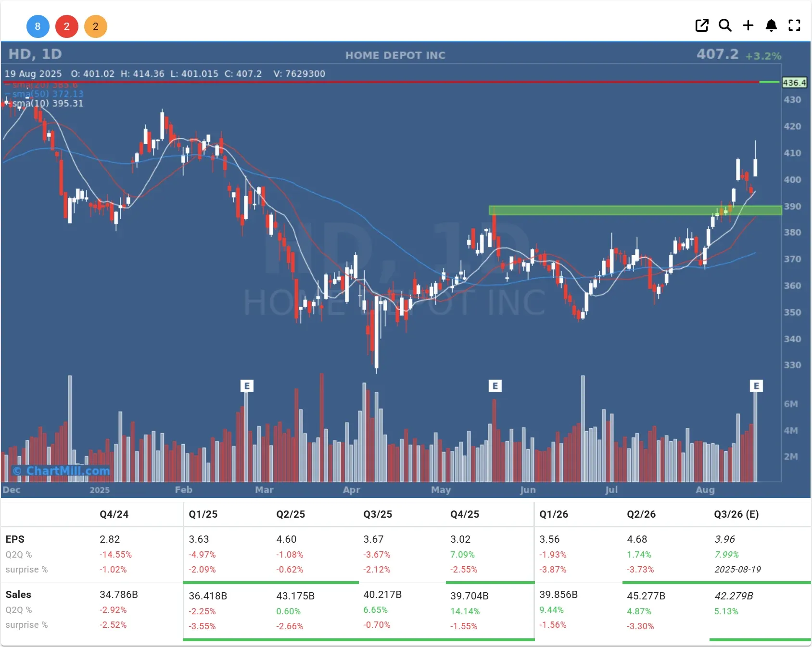Click the blue badge numbered 8
Viewport: 812px width, 647px height.
coord(38,26)
